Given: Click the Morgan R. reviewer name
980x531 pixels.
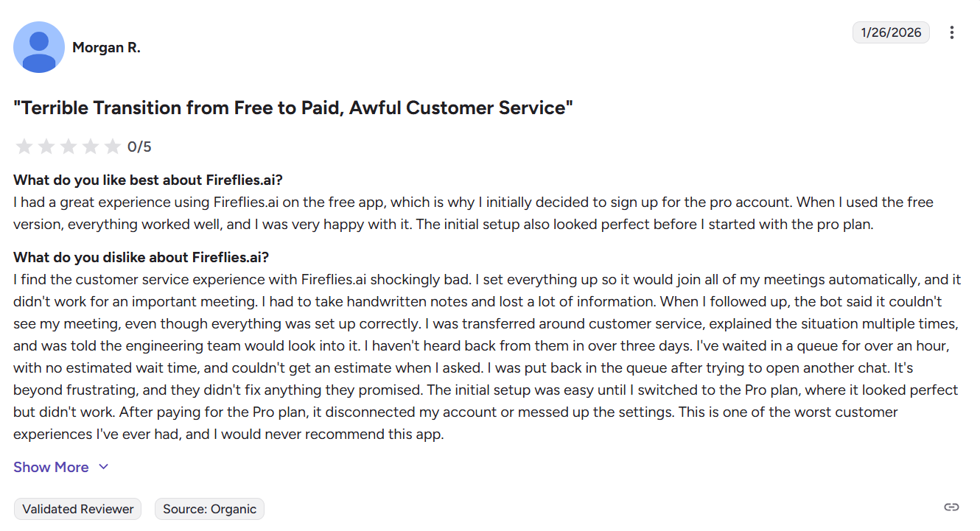Looking at the screenshot, I should 107,46.
